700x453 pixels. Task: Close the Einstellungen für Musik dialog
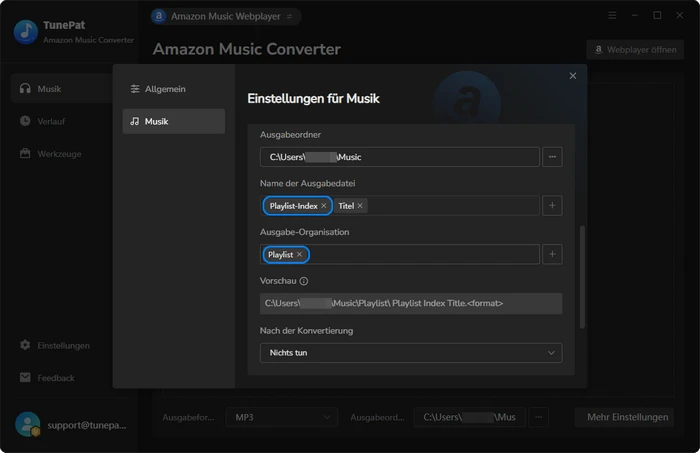click(573, 76)
